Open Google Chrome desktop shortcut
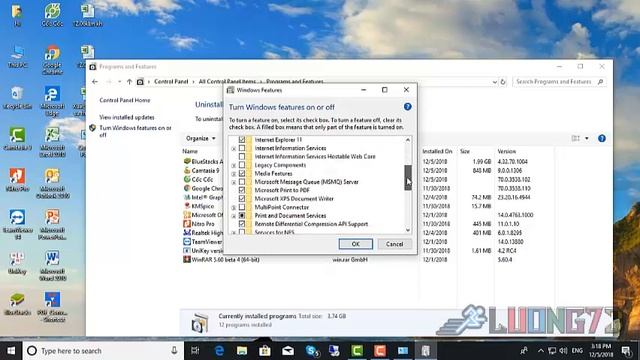640x360 pixels. tap(52, 60)
